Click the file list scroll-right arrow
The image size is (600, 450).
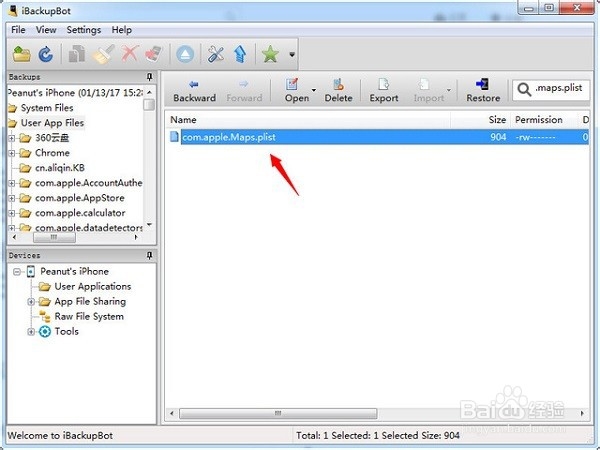coord(582,413)
